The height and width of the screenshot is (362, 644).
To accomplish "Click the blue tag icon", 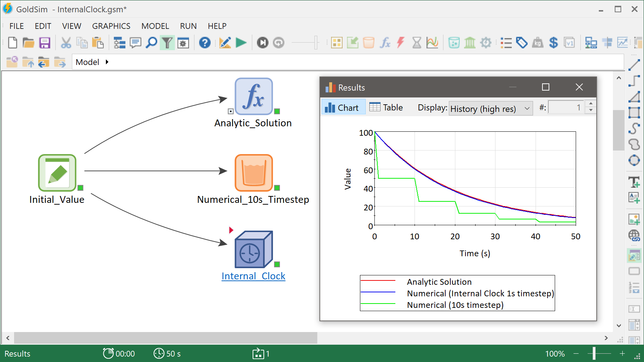I will coord(522,43).
